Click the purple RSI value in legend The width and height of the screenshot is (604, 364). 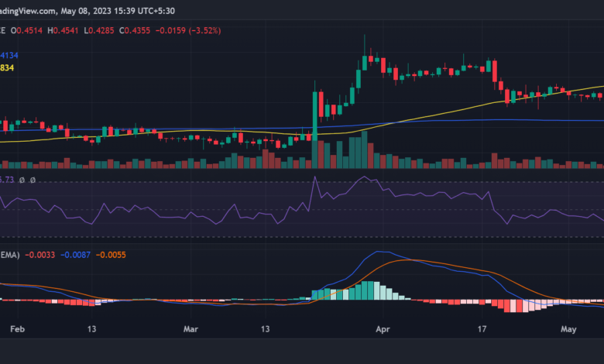[x=6, y=180]
